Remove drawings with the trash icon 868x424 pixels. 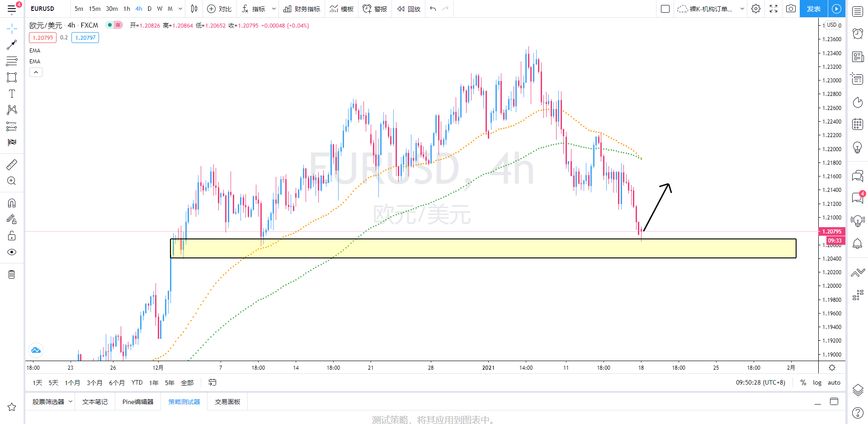click(x=12, y=274)
